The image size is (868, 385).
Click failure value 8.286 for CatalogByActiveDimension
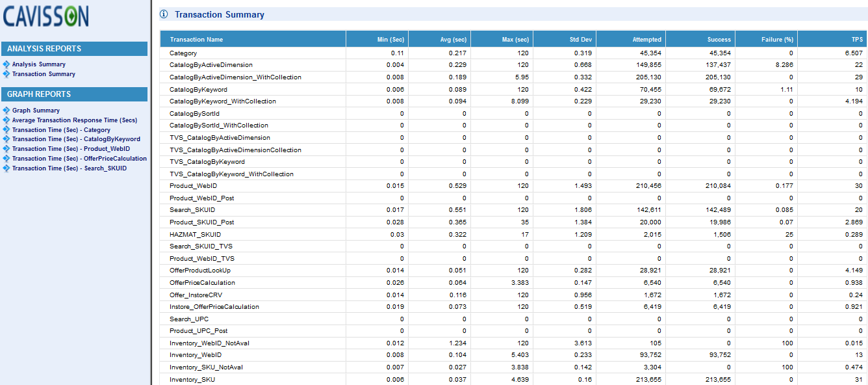click(x=785, y=65)
